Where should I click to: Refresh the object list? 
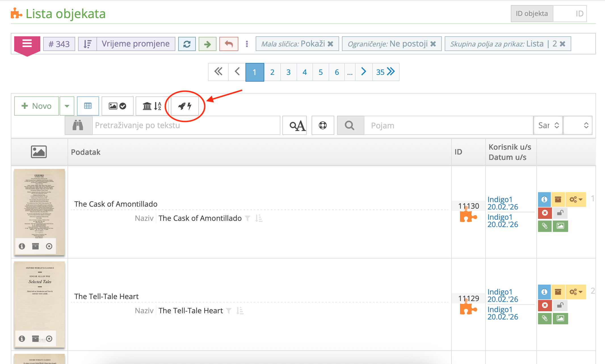pos(187,44)
